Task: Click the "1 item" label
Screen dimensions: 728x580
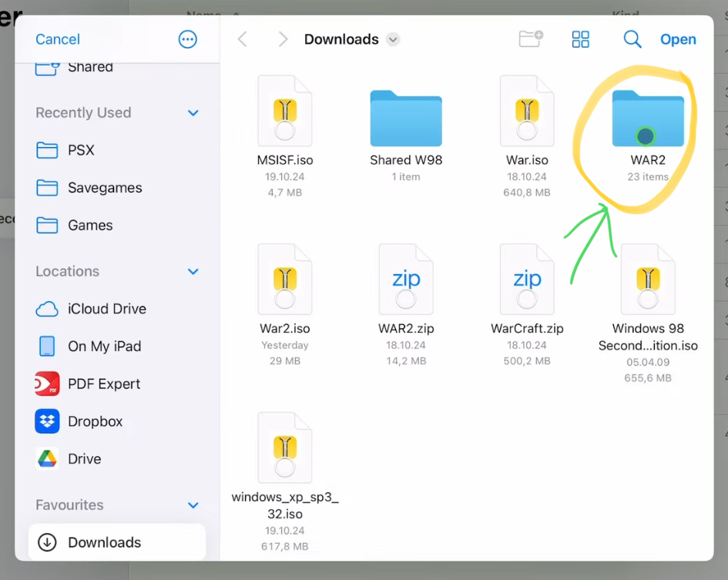Action: tap(406, 177)
